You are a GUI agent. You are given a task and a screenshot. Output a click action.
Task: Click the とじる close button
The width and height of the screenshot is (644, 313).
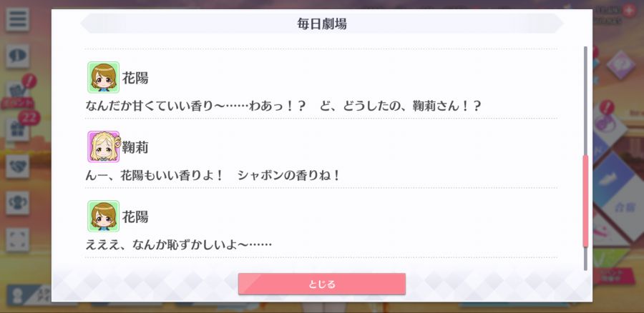coord(322,284)
